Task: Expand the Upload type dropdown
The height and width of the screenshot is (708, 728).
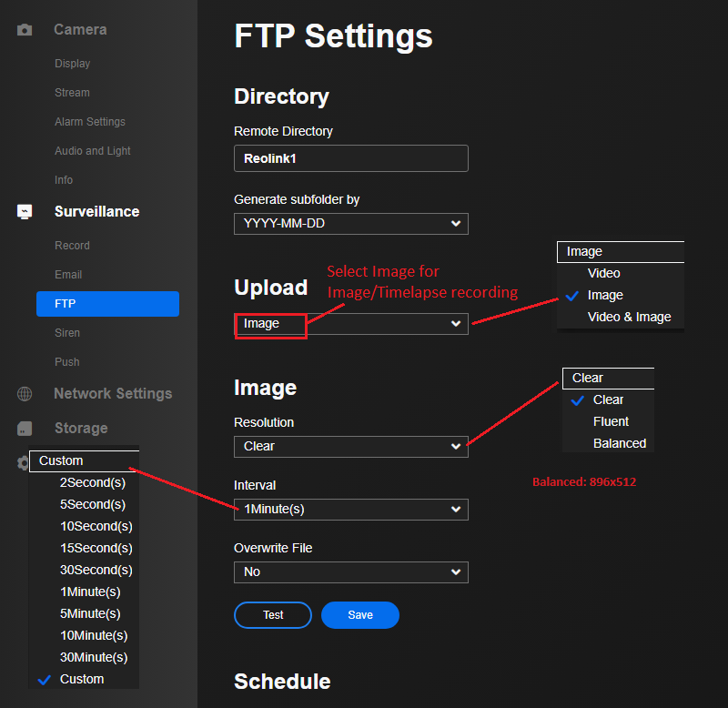Action: coord(350,324)
